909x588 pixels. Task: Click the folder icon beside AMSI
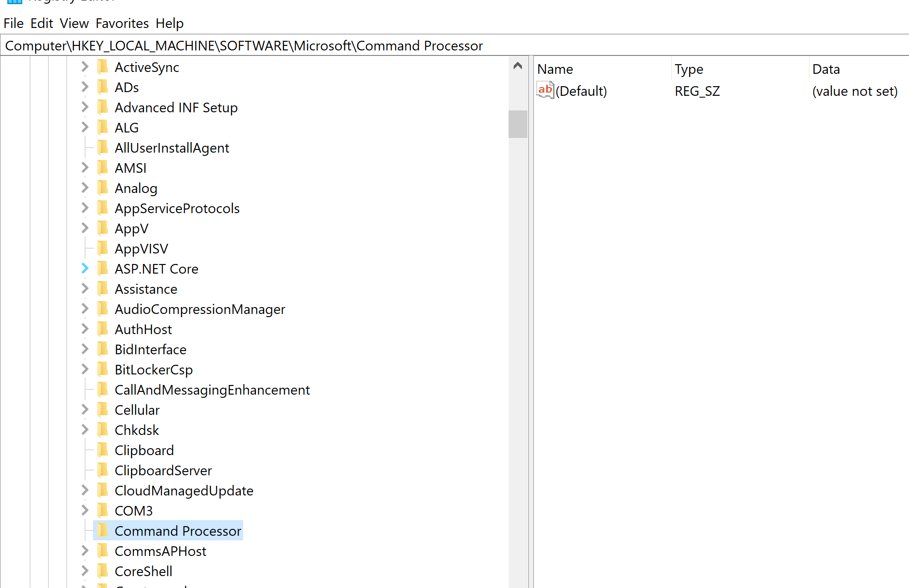click(103, 168)
